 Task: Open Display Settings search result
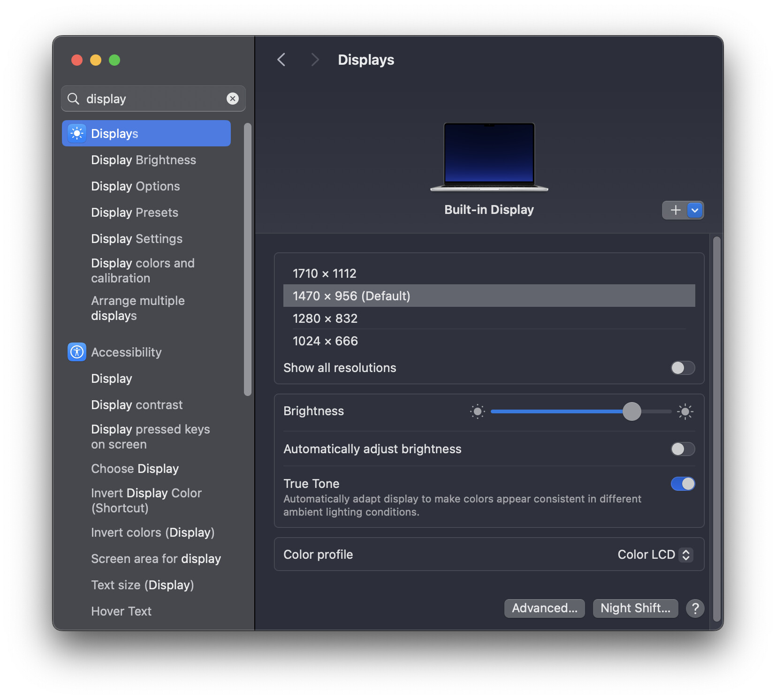click(x=137, y=239)
